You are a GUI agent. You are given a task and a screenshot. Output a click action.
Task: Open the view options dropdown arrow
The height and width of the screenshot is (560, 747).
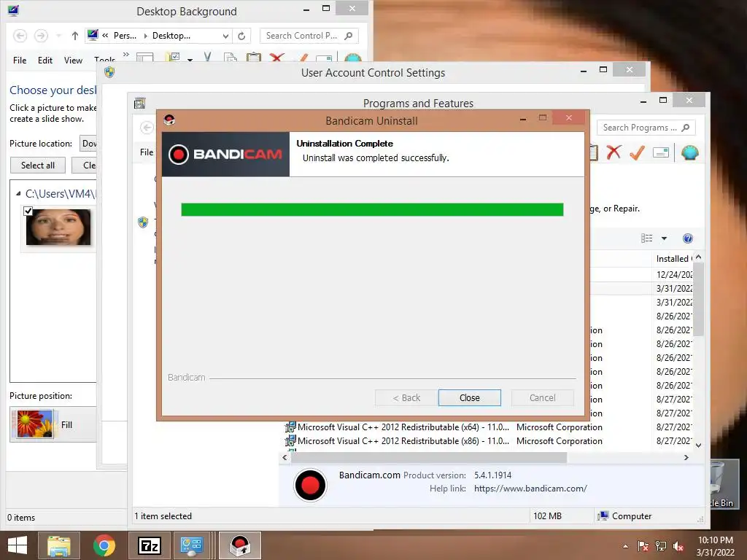[x=664, y=238]
